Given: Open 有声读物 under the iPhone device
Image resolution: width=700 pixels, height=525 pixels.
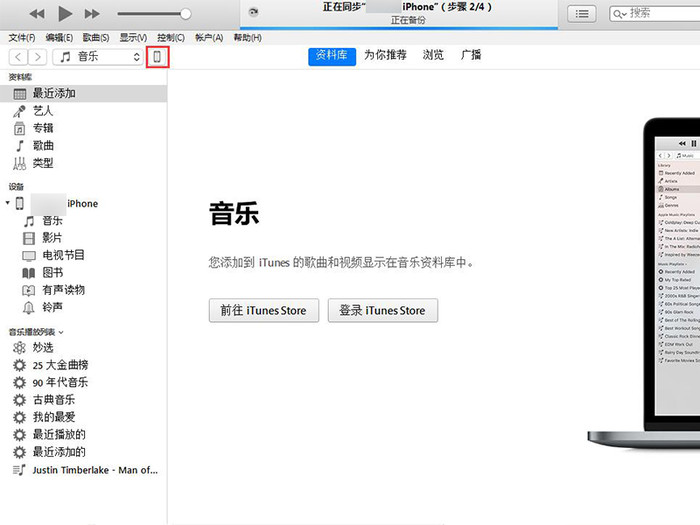Looking at the screenshot, I should [x=83, y=290].
